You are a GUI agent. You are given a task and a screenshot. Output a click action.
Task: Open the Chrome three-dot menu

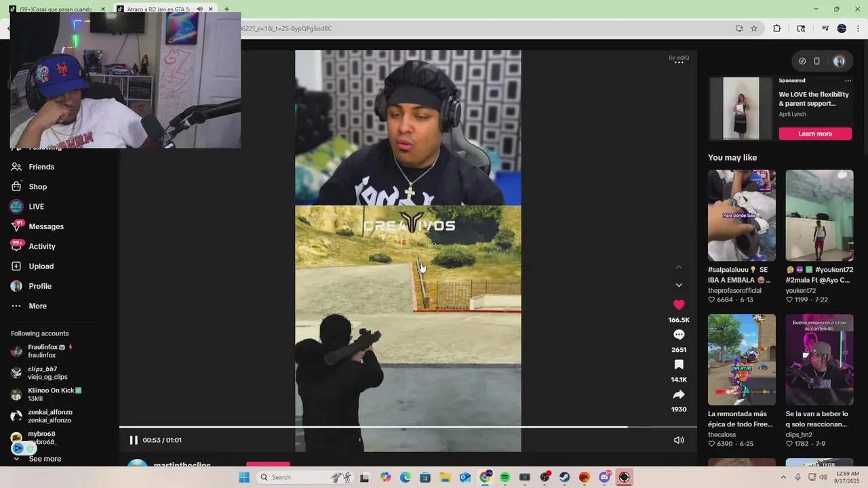[x=859, y=28]
